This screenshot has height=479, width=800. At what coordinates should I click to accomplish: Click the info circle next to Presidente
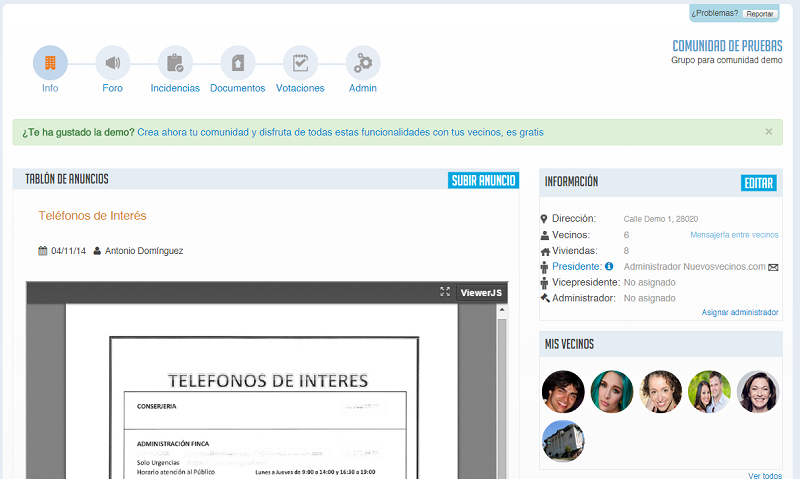(609, 267)
